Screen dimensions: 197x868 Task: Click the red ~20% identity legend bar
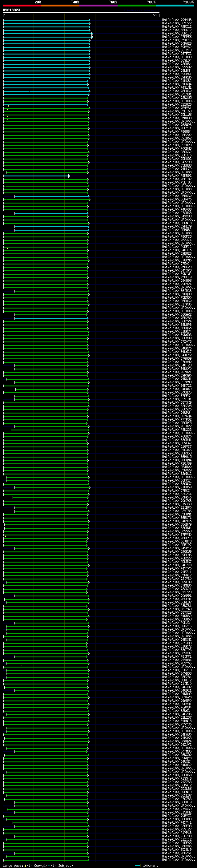click(22, 6)
